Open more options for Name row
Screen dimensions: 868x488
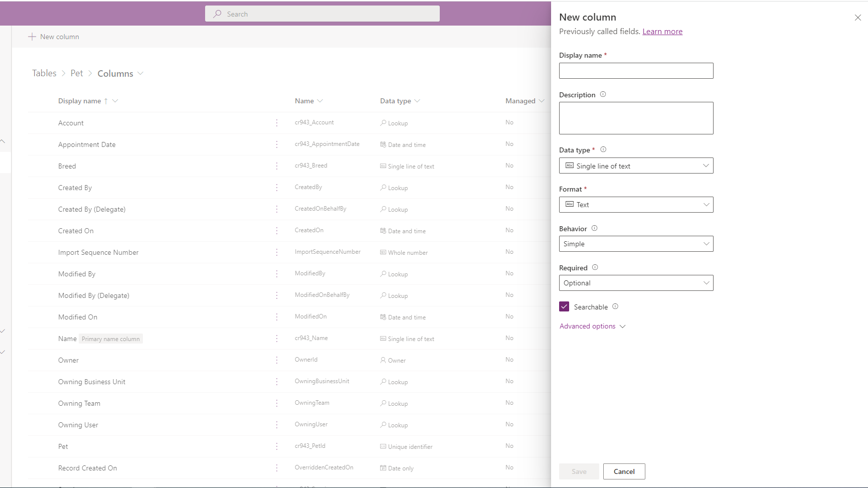[277, 339]
